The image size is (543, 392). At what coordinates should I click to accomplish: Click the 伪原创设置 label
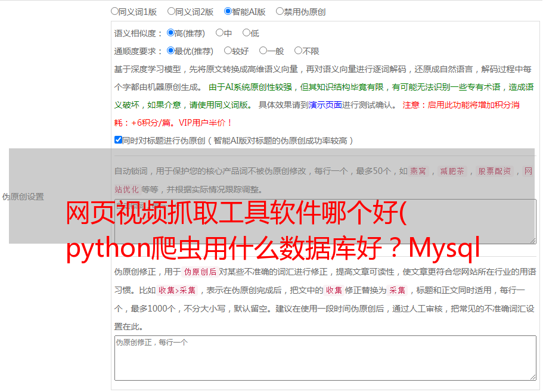pos(23,197)
